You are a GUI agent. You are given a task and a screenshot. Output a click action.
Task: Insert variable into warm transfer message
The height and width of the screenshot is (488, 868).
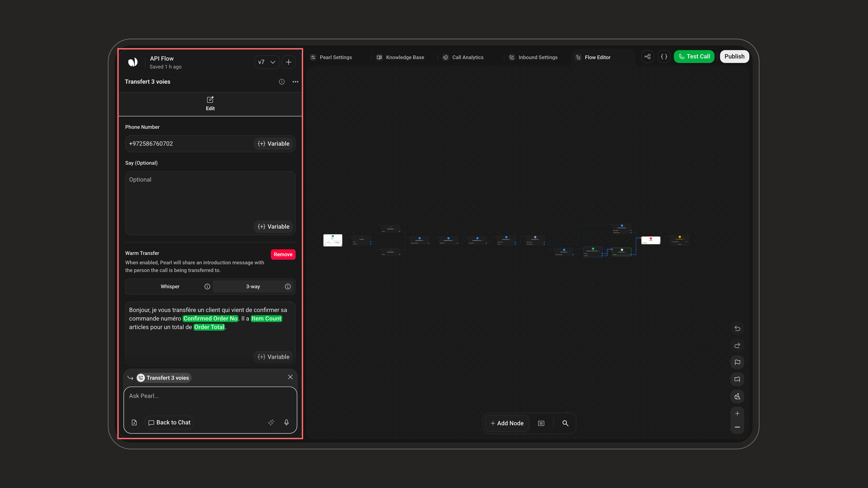pyautogui.click(x=274, y=357)
